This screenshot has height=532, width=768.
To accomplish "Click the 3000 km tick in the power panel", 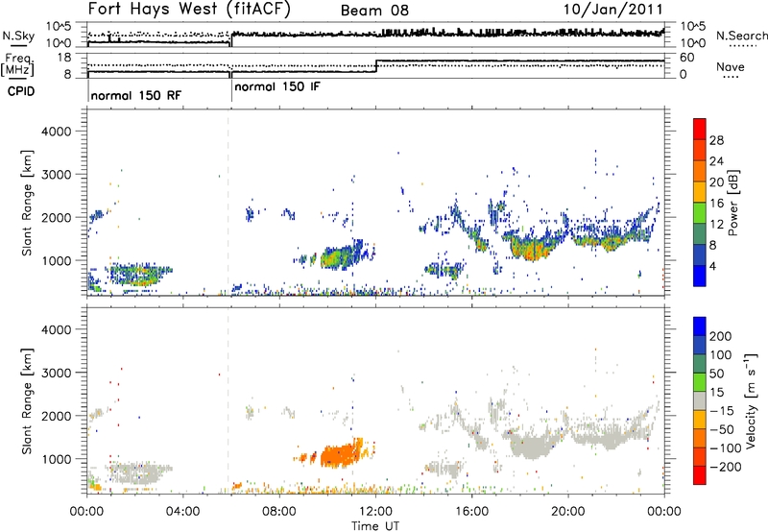I will pos(57,175).
